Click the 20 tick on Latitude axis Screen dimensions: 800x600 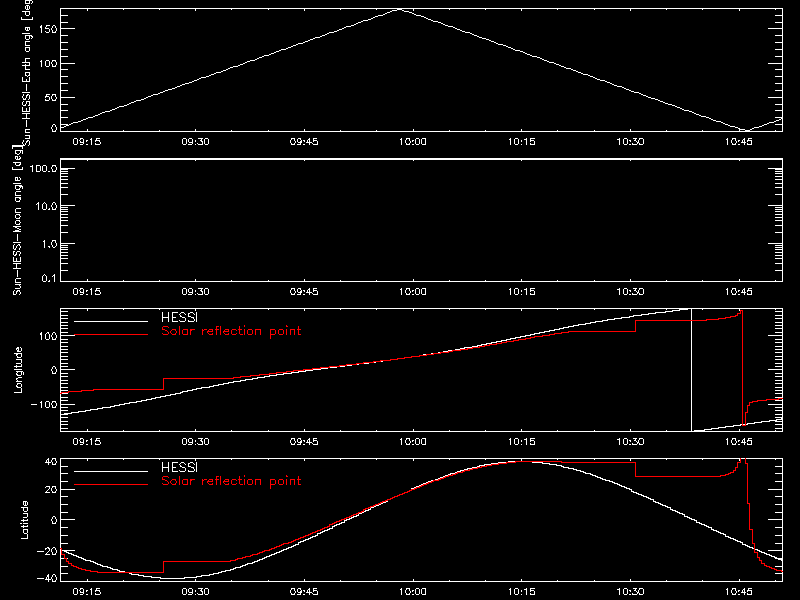click(x=51, y=490)
